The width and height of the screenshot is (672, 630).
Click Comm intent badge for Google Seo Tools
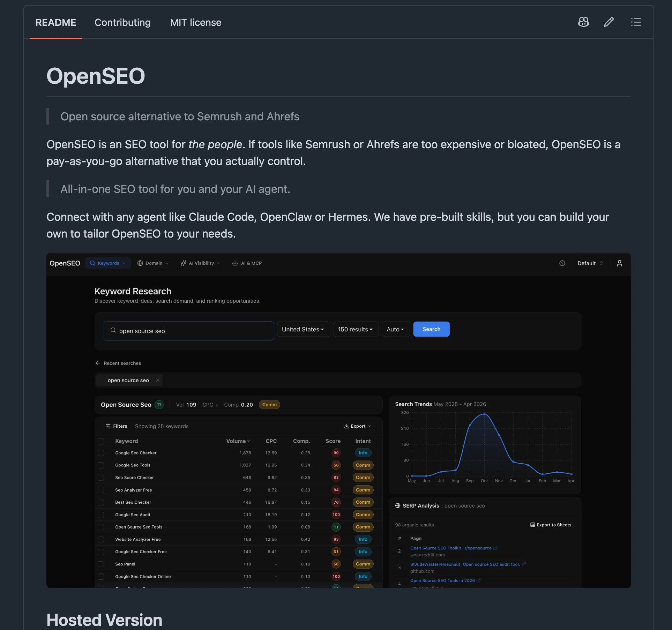363,465
